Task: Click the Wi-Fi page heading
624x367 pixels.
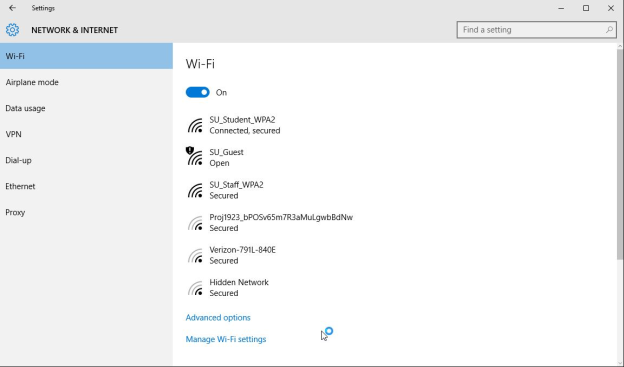Action: pyautogui.click(x=200, y=64)
